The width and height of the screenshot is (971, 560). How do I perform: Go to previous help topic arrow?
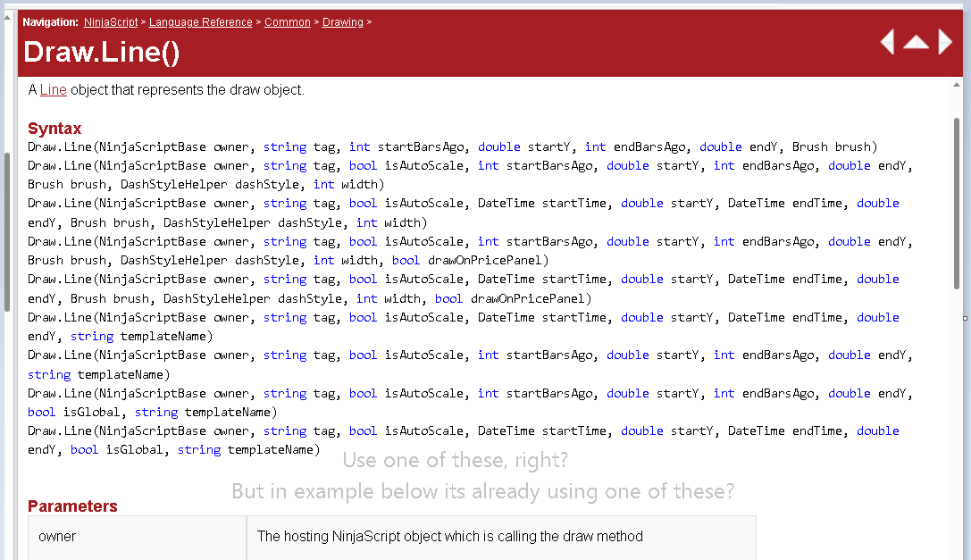tap(887, 42)
